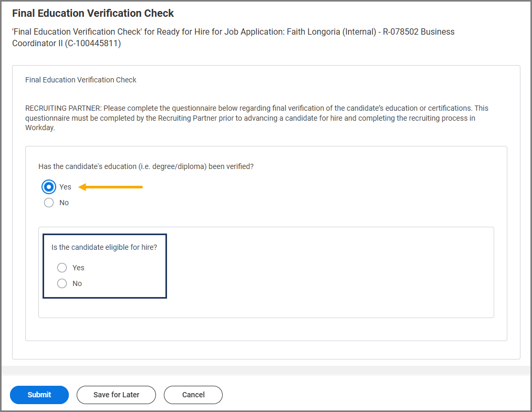The image size is (532, 412).
Task: Click the small Final Education Verification Check section label
Action: click(x=81, y=80)
